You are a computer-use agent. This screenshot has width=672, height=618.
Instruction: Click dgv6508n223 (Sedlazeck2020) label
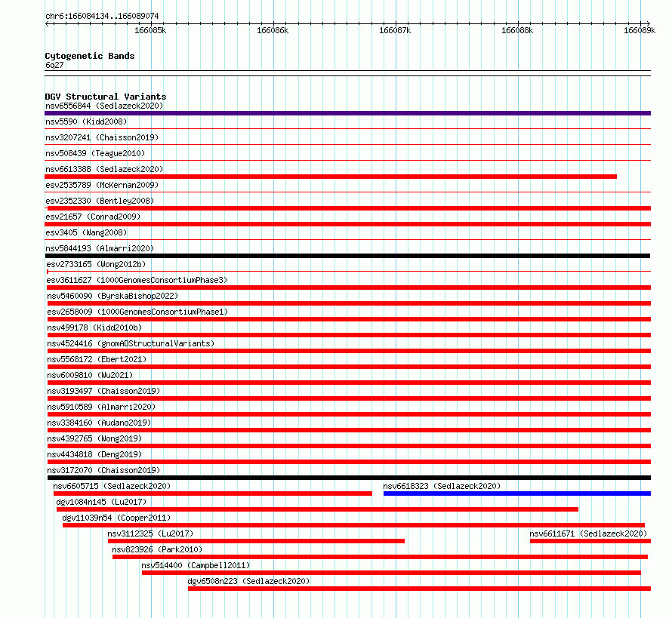click(x=248, y=581)
